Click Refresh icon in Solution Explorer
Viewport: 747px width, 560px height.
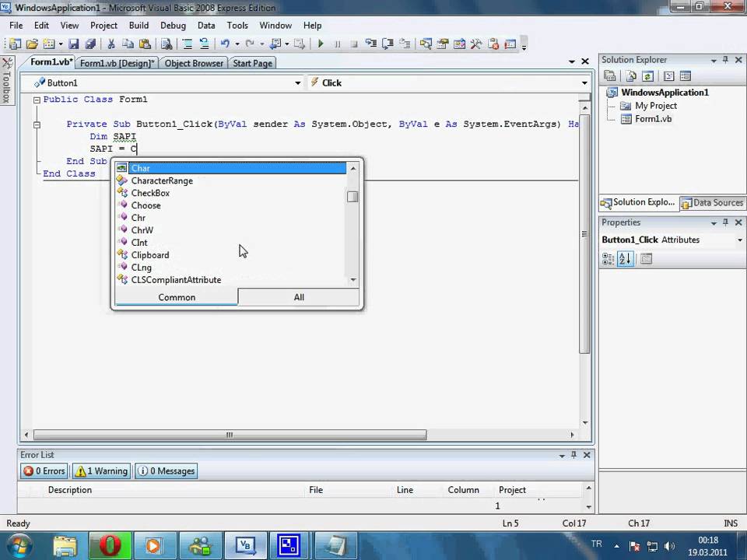tap(647, 76)
